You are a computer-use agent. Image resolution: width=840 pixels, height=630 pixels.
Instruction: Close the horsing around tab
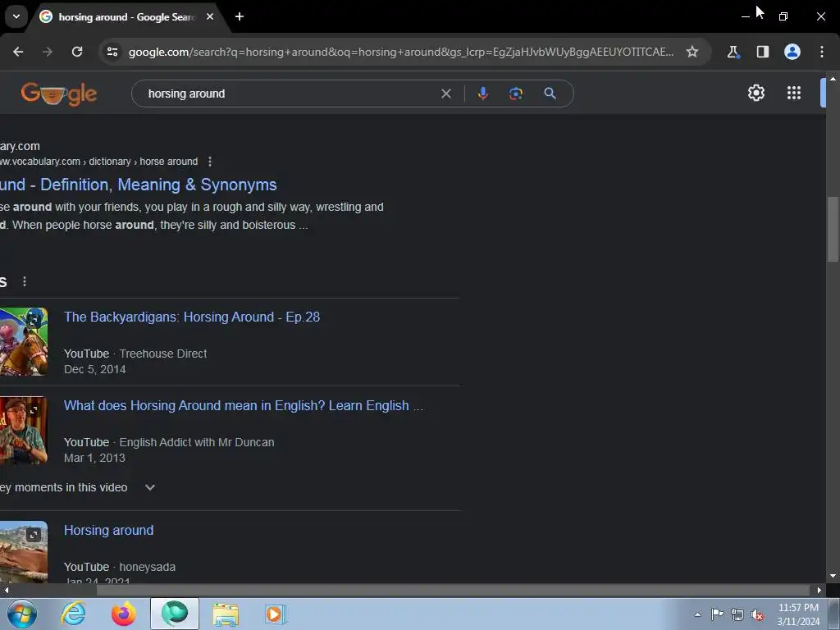coord(210,16)
